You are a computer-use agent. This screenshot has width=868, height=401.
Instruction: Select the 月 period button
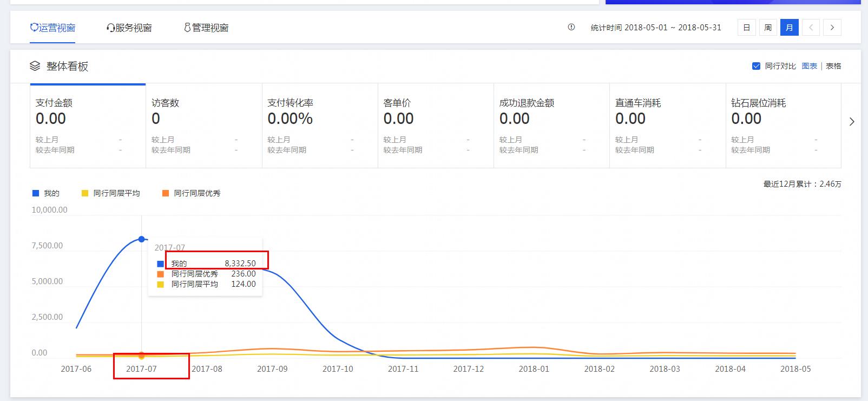tap(789, 28)
